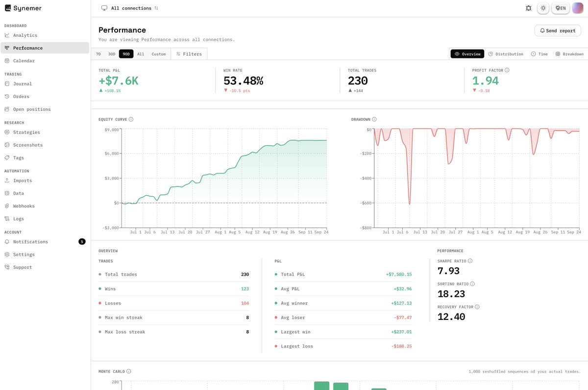
Task: Click the Webhooks icon in the sidebar
Action: click(x=7, y=206)
